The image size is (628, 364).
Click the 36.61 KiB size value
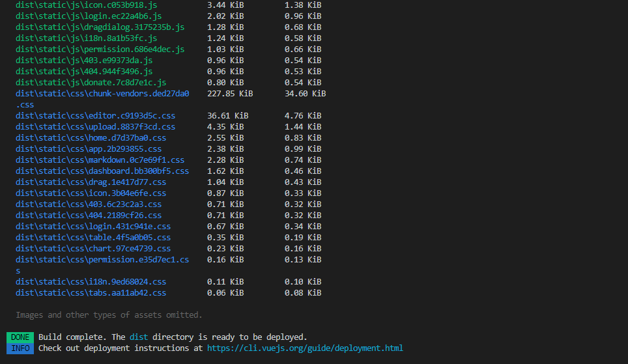click(x=227, y=116)
